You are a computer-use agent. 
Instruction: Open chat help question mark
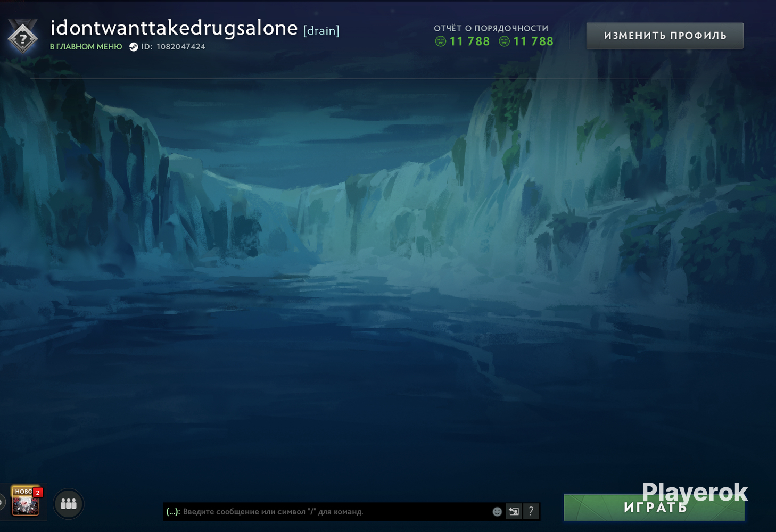[531, 511]
